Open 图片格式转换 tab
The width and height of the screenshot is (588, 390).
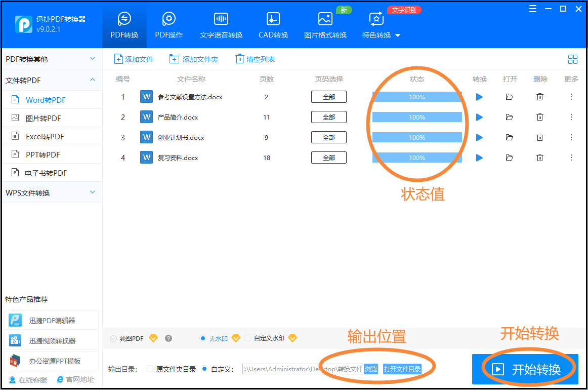[x=325, y=25]
